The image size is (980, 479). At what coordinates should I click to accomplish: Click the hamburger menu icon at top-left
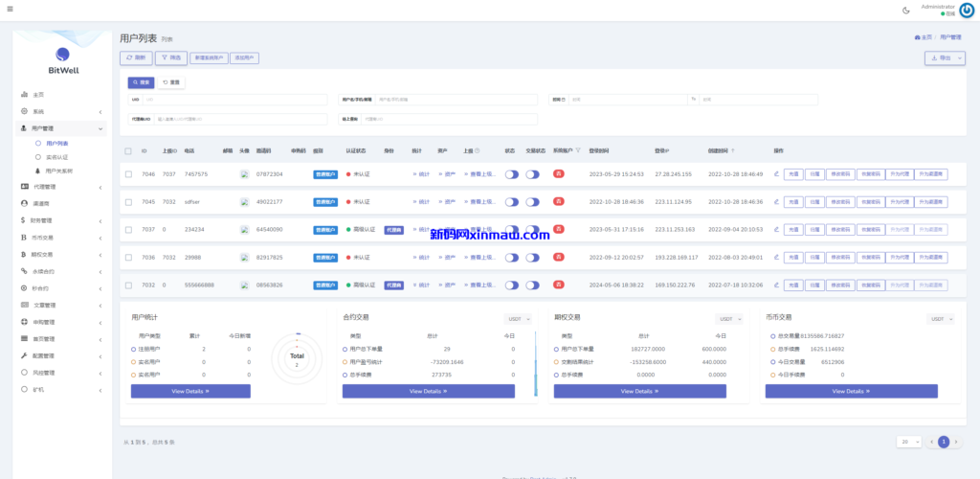point(10,10)
